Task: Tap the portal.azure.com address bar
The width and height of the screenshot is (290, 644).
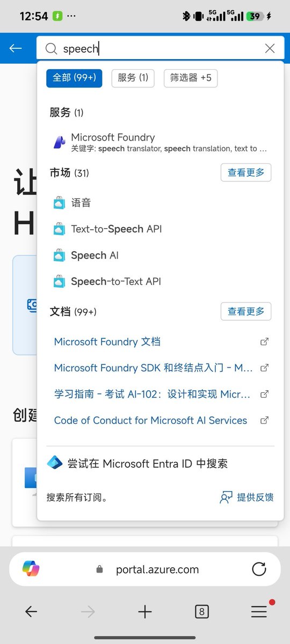Action: pyautogui.click(x=145, y=569)
